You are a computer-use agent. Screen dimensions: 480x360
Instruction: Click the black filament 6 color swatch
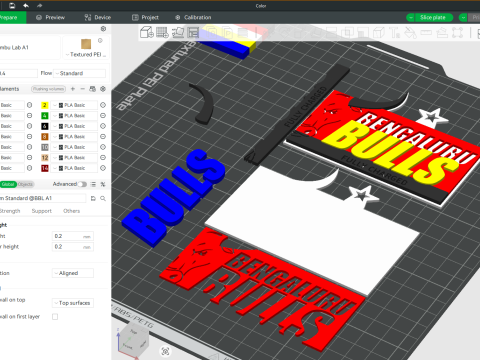point(45,126)
